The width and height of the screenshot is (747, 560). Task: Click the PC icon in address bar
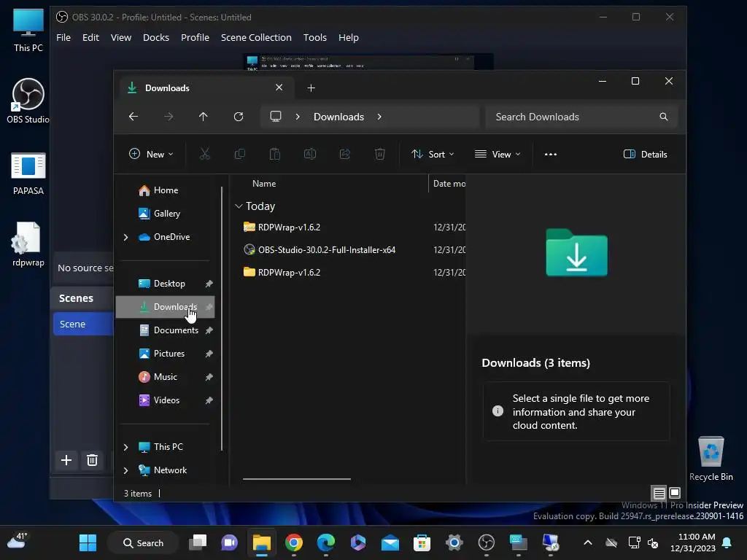pos(276,117)
